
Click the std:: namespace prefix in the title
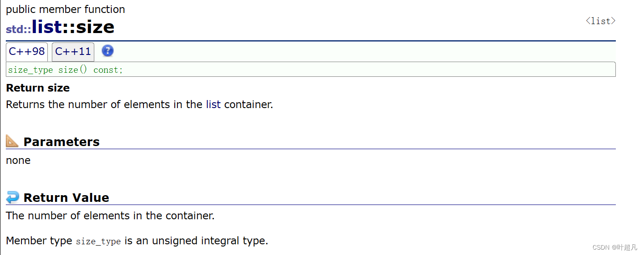[18, 29]
